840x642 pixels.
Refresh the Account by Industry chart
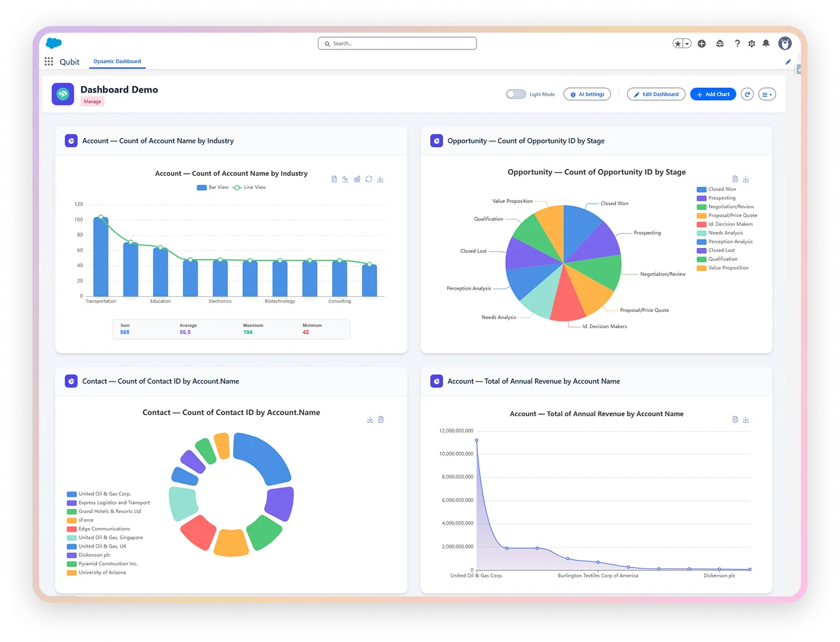[369, 178]
